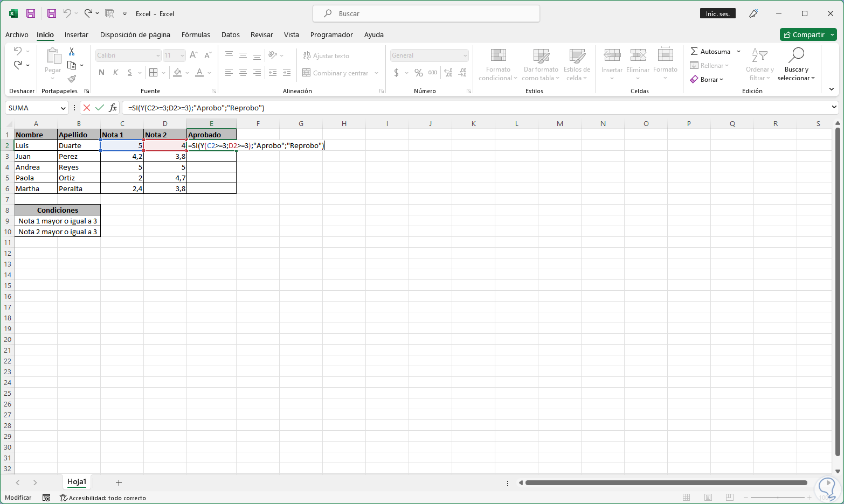844x504 pixels.
Task: Open Insert Function dialog via fx icon
Action: tap(113, 108)
